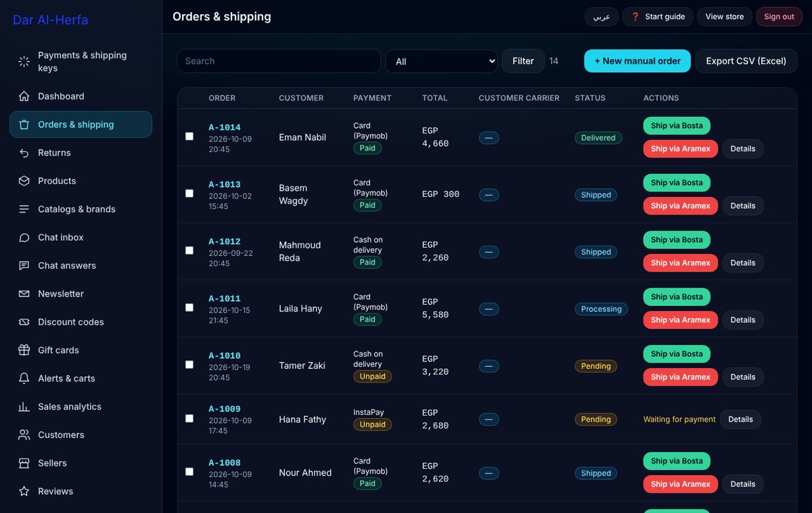Click the Unpaid badge for order A-1010
The height and width of the screenshot is (513, 812).
coord(372,376)
